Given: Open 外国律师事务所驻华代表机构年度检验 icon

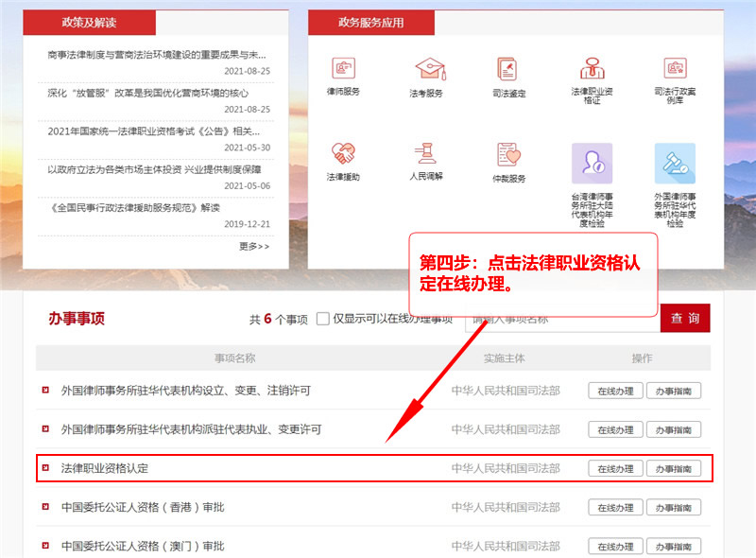Looking at the screenshot, I should [675, 164].
